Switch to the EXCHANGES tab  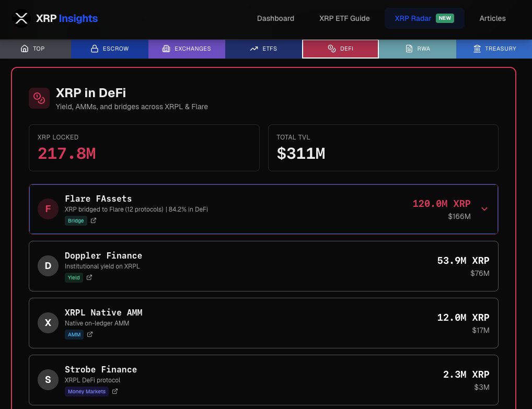(187, 49)
